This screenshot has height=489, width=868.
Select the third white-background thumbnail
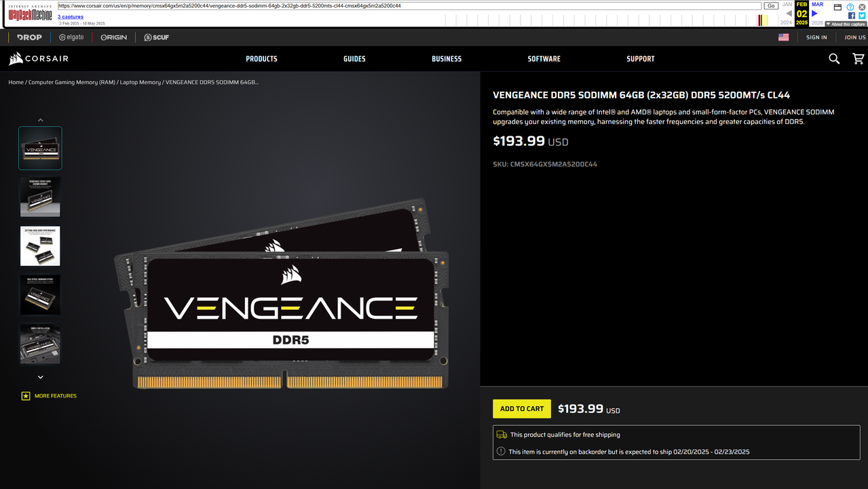(x=40, y=246)
